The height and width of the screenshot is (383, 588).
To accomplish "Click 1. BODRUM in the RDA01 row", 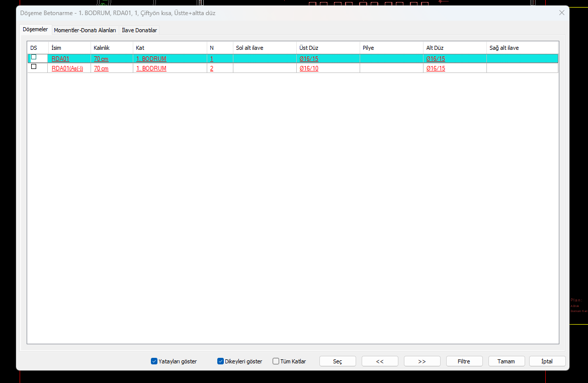I will 151,59.
